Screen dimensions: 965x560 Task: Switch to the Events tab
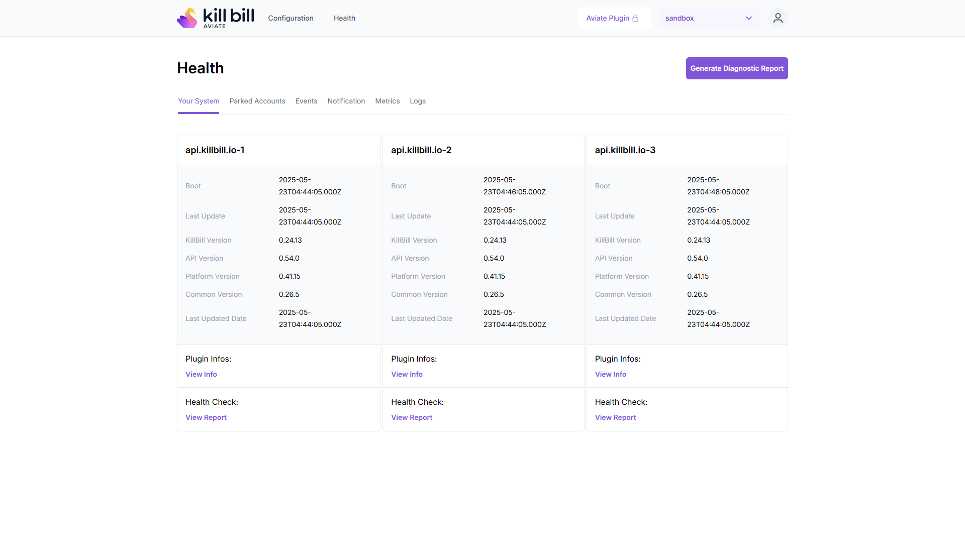[x=306, y=101]
